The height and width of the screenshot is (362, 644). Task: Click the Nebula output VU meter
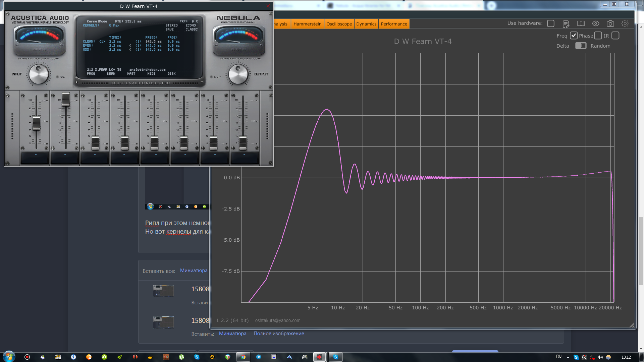coord(239,40)
